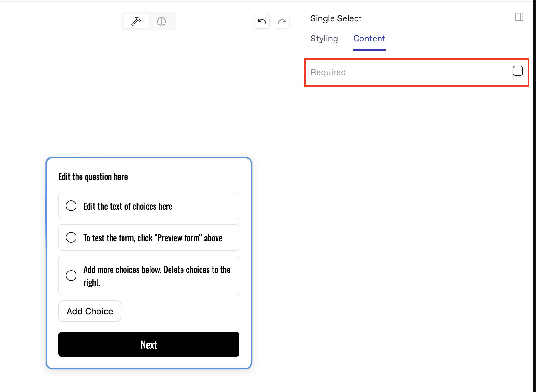Edit the question title text

point(93,177)
